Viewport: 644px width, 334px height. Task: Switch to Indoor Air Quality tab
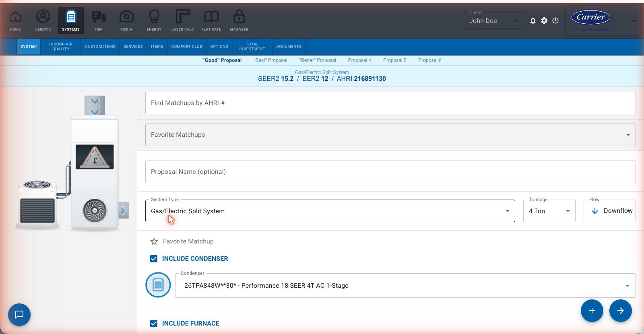tap(61, 47)
